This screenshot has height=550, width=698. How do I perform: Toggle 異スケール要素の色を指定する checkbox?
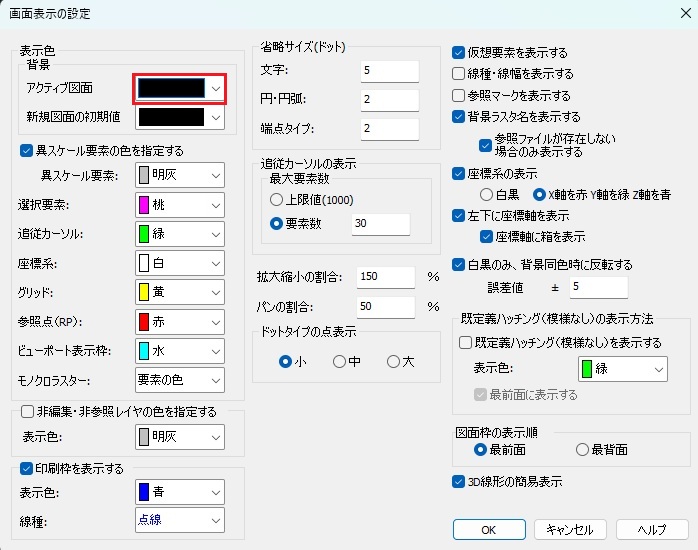point(27,151)
